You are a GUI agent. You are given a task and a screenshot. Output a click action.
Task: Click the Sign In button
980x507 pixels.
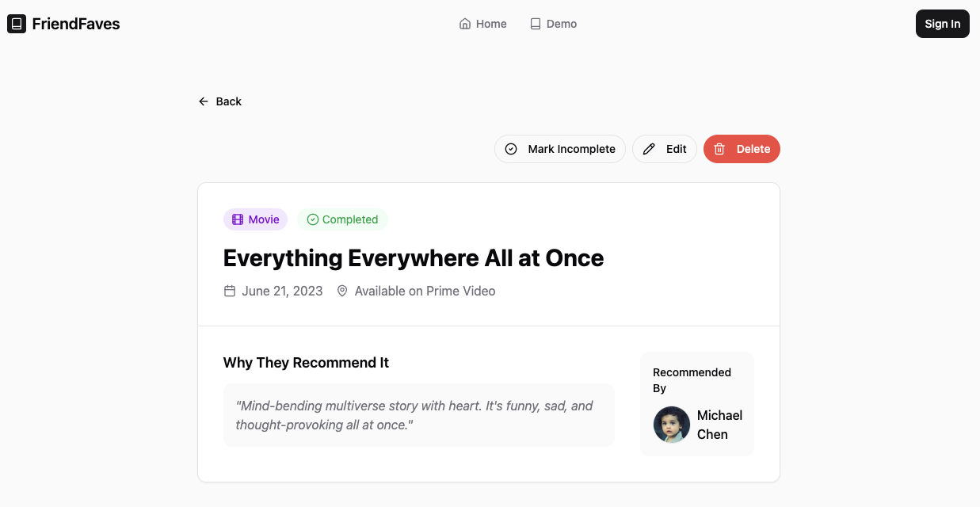coord(943,24)
